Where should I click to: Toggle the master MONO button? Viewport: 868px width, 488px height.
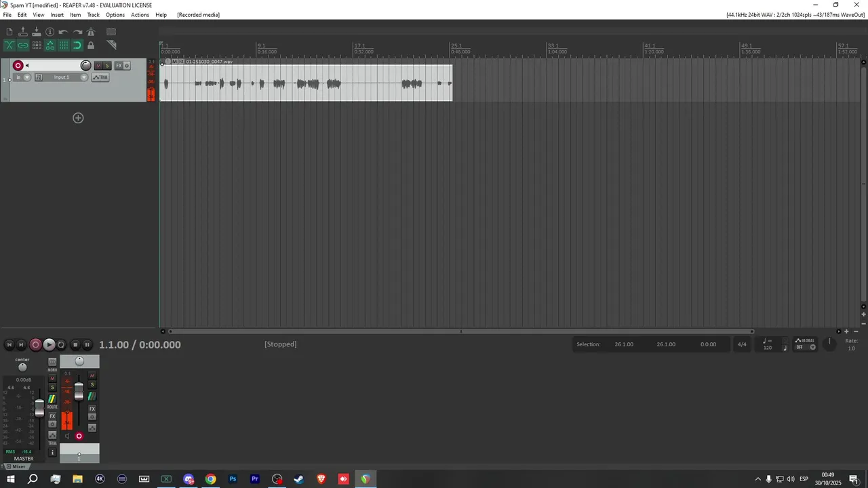pos(52,362)
